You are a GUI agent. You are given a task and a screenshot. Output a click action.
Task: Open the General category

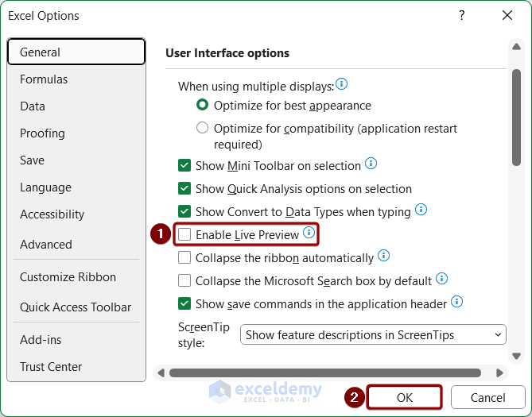[x=76, y=52]
